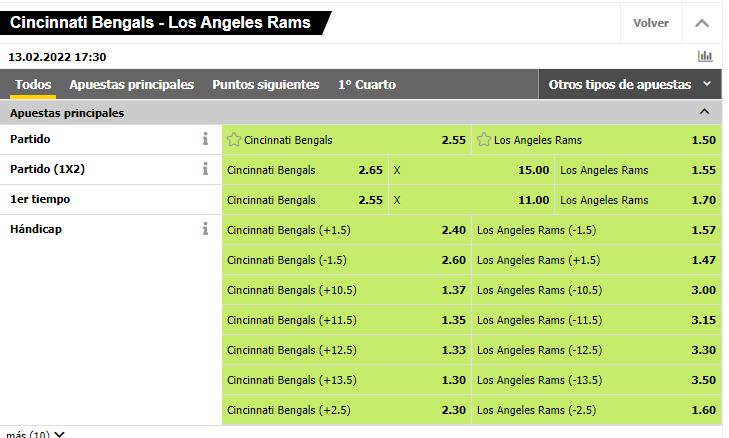The image size is (729, 438).
Task: Pick Cincinnati Bengals (+11.5) at 1.35
Action: pyautogui.click(x=346, y=320)
